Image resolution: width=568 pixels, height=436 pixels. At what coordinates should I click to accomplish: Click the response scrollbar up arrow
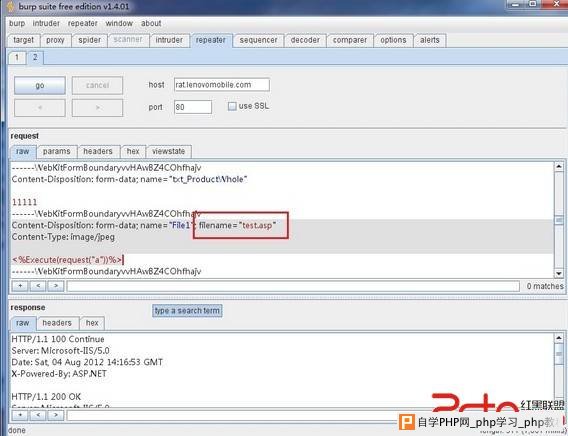click(559, 338)
